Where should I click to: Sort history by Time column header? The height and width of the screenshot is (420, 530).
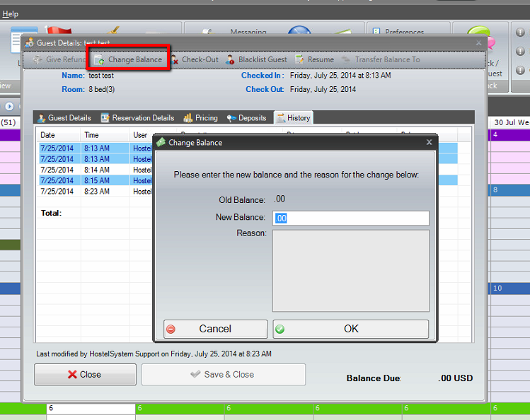tap(105, 135)
